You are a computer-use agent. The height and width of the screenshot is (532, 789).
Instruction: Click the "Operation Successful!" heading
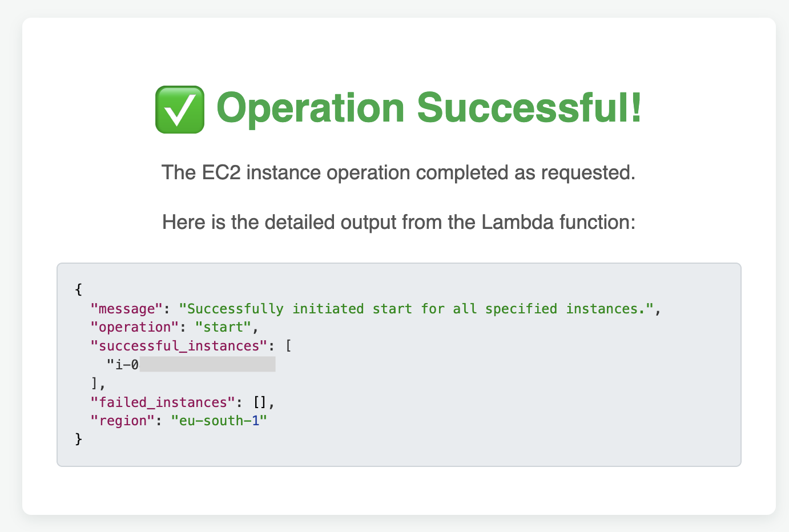pos(429,108)
